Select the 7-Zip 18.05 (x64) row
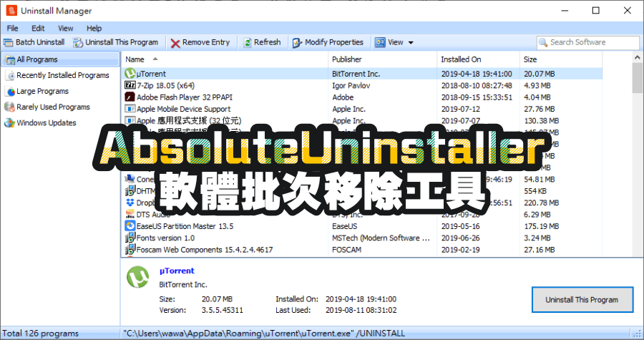Viewport: 644px width, 340px height. pos(362,85)
